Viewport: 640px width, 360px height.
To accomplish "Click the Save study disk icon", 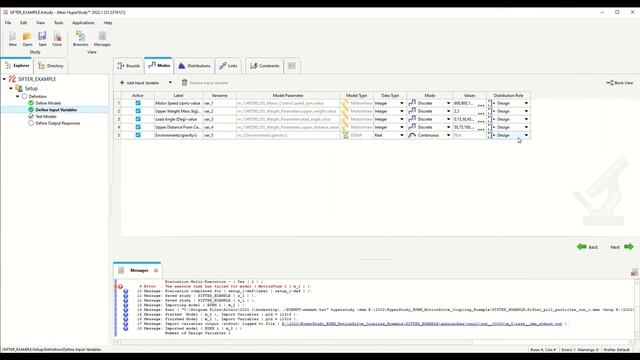I will coord(42,36).
